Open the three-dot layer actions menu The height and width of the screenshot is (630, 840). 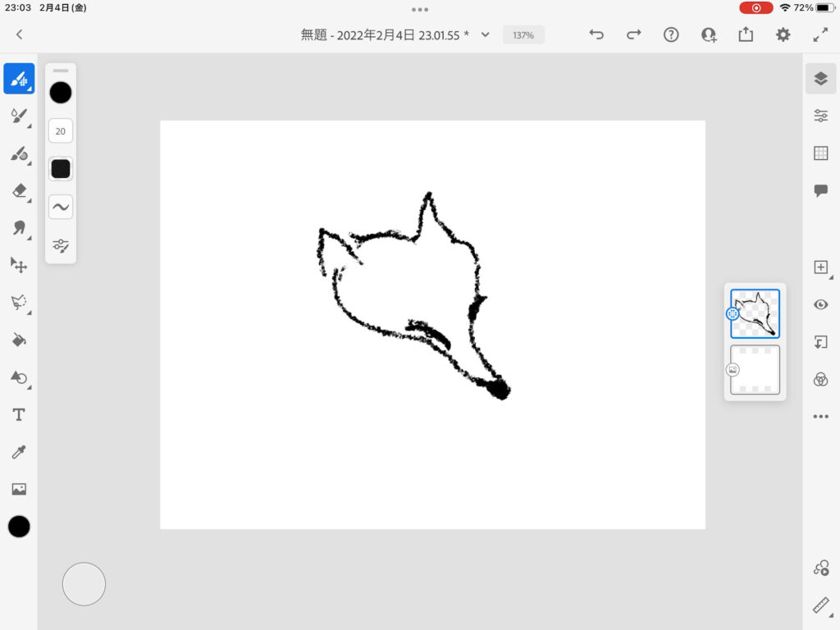[820, 417]
